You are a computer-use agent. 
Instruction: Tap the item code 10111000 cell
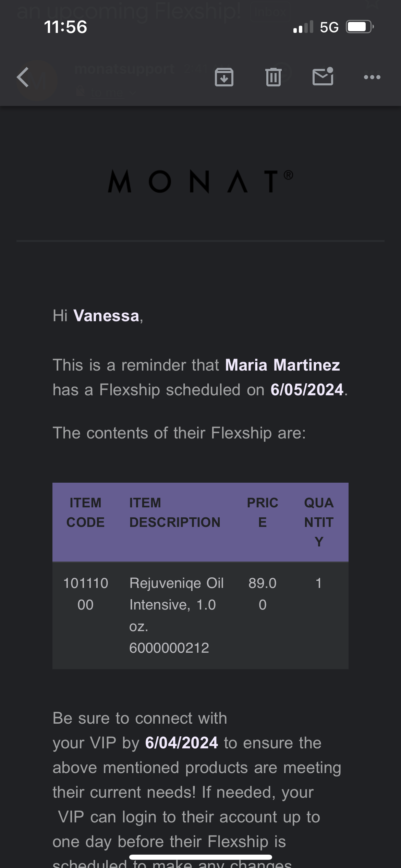86,594
